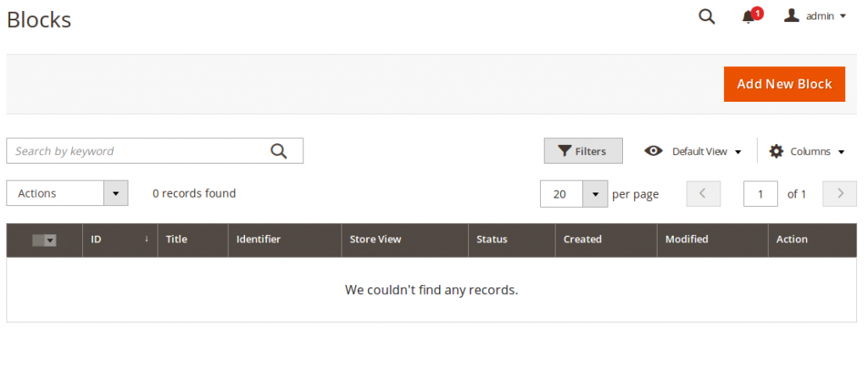Viewport: 868px width, 368px height.
Task: Click the Add New Block button
Action: tap(784, 84)
